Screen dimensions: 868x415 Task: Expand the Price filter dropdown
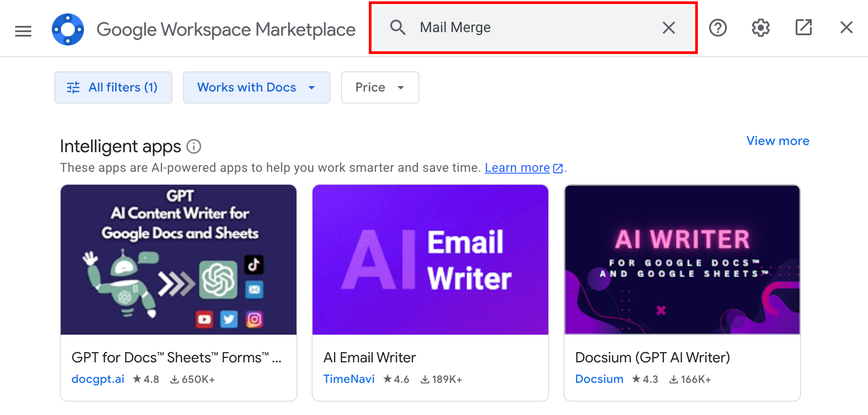point(380,87)
